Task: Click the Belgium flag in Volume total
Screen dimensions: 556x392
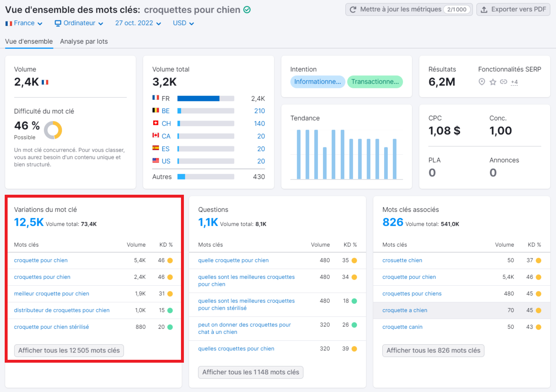Action: pos(156,110)
